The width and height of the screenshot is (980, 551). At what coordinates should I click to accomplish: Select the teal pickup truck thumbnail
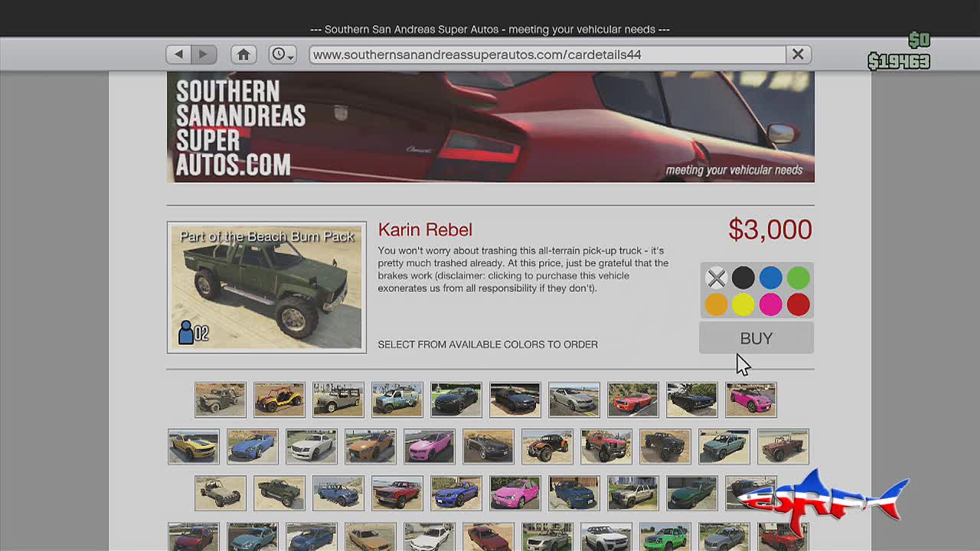click(724, 447)
